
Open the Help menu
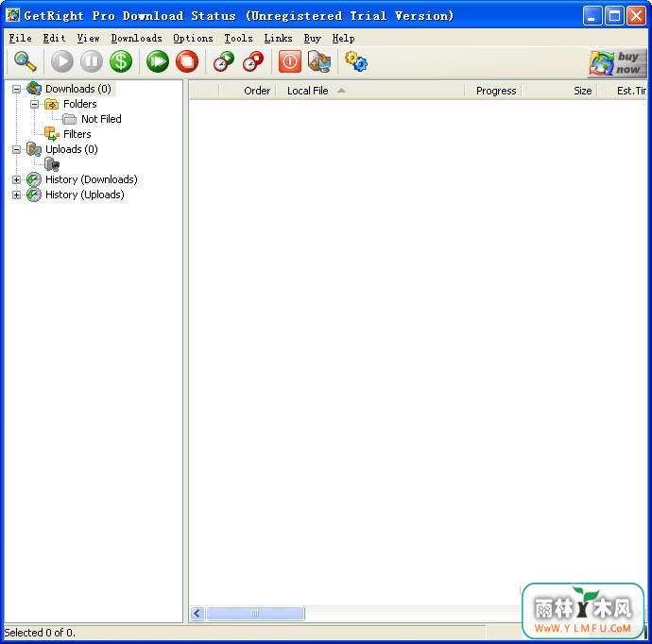pyautogui.click(x=343, y=38)
